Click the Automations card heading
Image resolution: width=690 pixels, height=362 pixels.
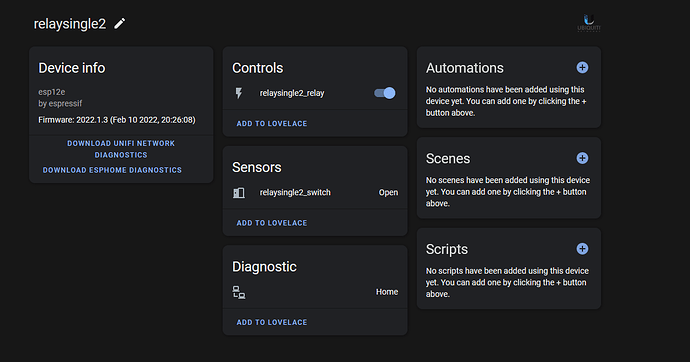pyautogui.click(x=464, y=68)
